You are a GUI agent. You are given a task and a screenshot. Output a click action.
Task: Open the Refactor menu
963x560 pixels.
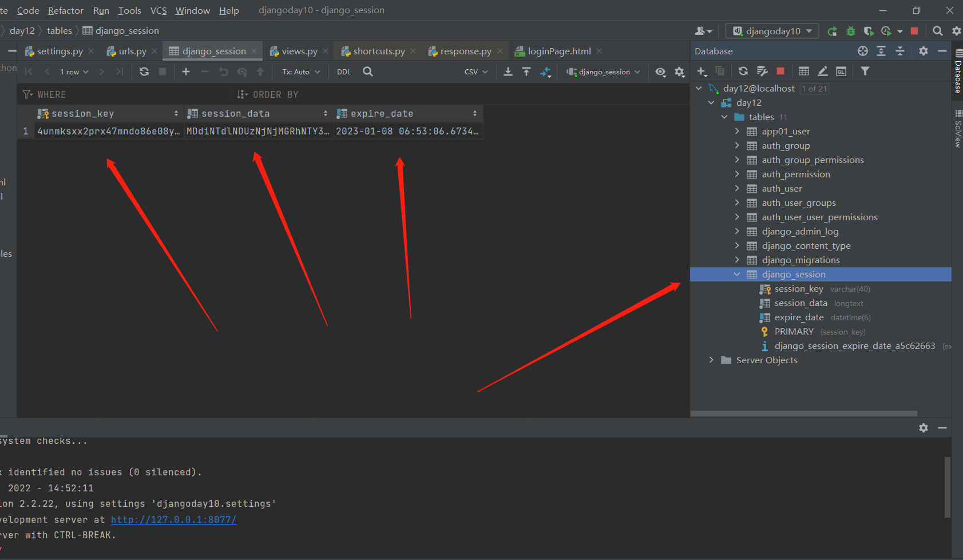click(66, 10)
